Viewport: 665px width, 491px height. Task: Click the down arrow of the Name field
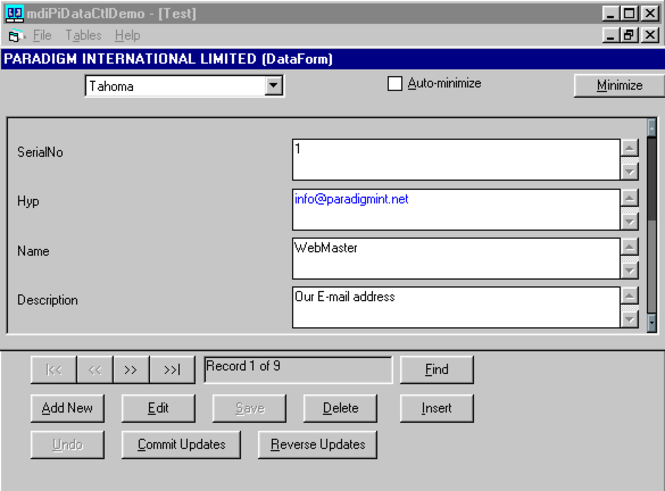point(630,270)
